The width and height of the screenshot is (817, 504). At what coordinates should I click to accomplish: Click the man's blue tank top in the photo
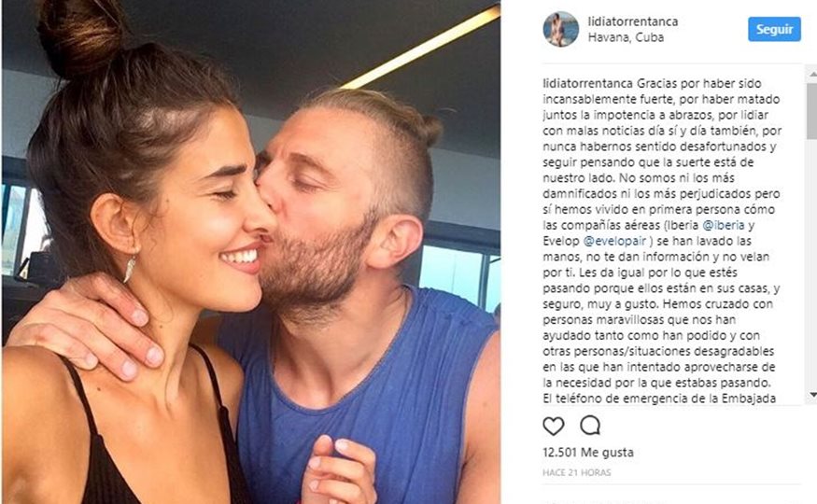tap(359, 396)
